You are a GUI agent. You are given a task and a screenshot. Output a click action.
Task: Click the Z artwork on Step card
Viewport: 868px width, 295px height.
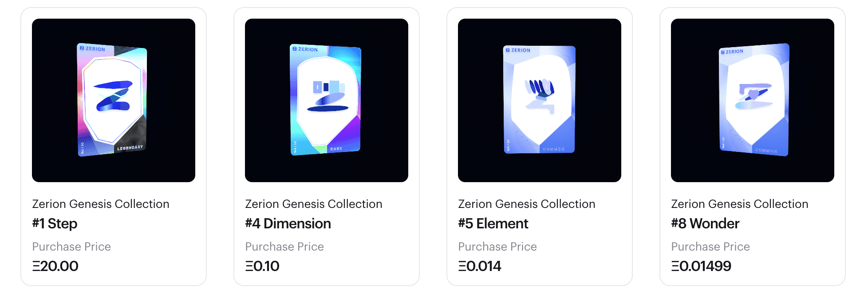pos(114,96)
